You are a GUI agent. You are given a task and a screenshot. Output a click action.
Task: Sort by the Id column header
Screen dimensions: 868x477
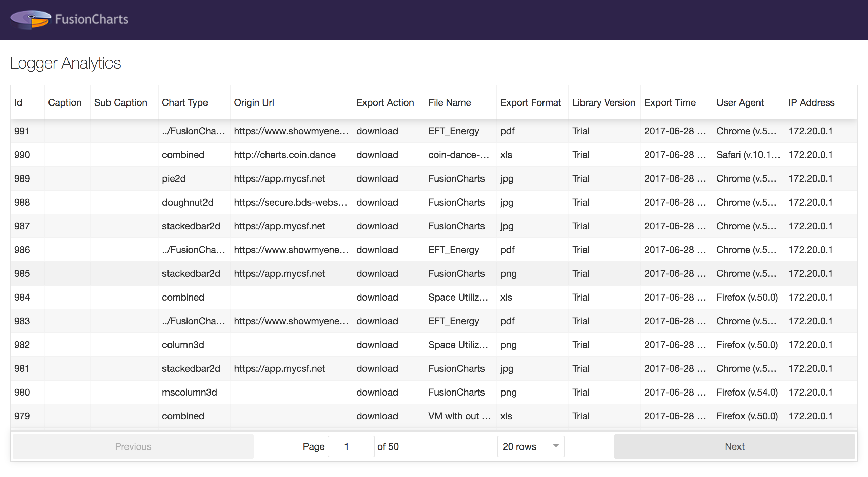(18, 102)
